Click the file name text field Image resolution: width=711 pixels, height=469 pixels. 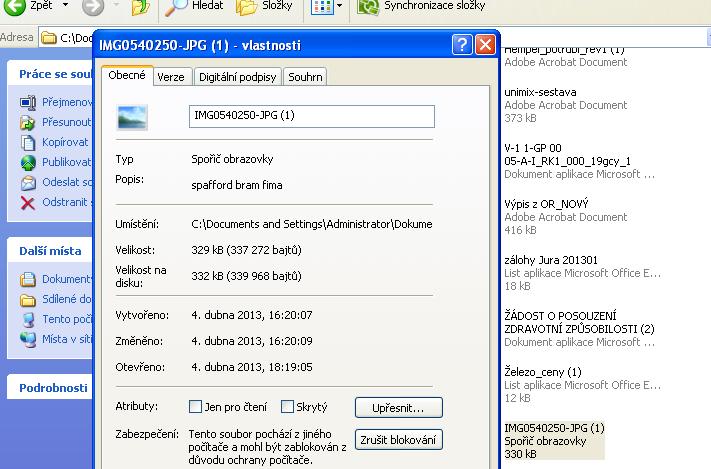click(311, 116)
